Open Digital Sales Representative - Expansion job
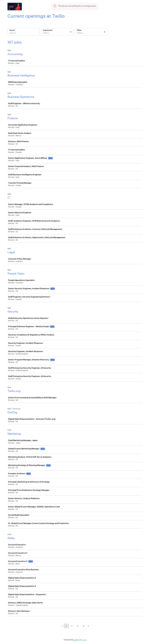The height and width of the screenshot is (644, 150). coord(75,596)
